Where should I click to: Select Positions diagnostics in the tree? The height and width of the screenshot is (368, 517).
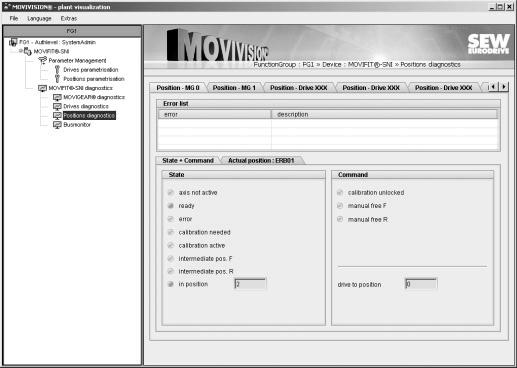pyautogui.click(x=89, y=115)
